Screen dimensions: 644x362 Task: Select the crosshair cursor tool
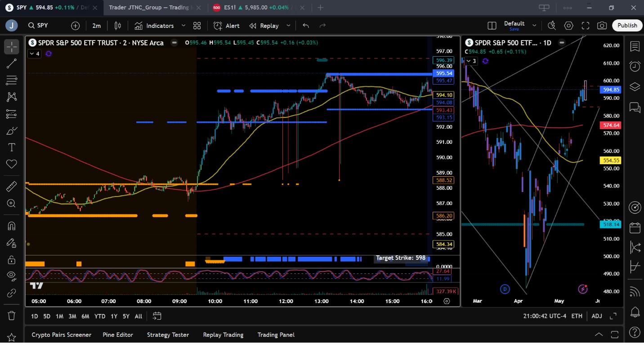pos(12,47)
